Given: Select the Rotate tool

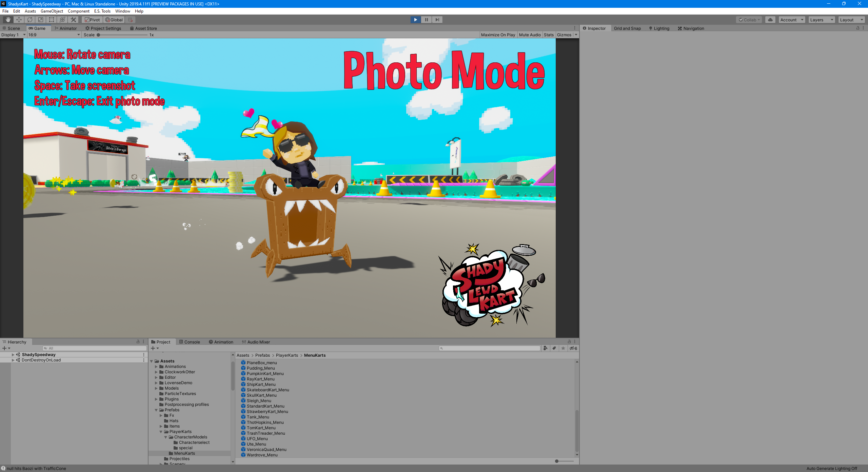Looking at the screenshot, I should [30, 20].
